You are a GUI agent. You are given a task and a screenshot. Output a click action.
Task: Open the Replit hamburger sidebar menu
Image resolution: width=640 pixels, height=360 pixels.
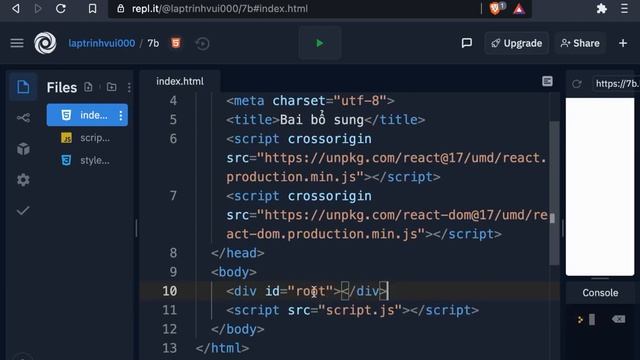(17, 43)
